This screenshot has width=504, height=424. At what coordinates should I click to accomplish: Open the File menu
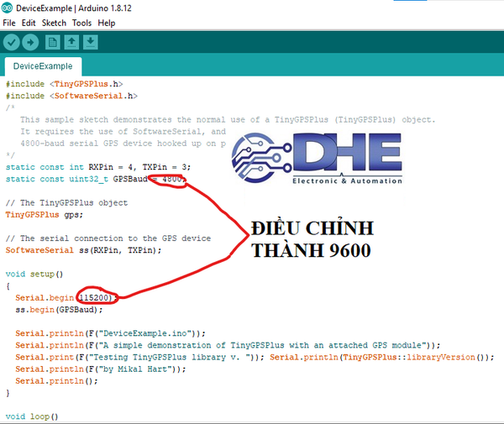click(x=9, y=23)
